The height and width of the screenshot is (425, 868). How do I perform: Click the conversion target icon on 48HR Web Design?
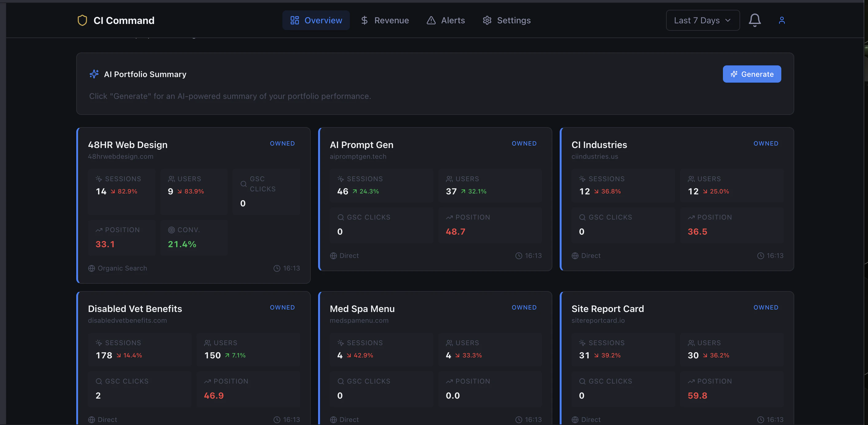pos(172,230)
